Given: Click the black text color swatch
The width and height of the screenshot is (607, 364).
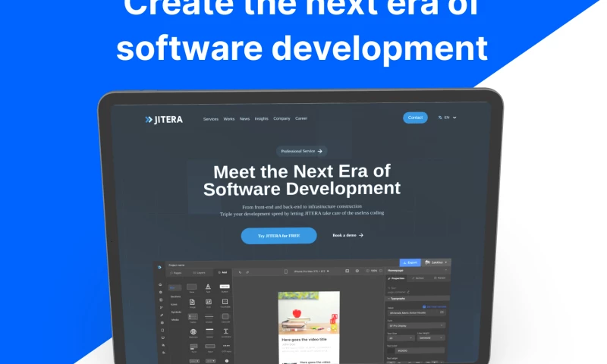Looking at the screenshot, I should tap(391, 351).
